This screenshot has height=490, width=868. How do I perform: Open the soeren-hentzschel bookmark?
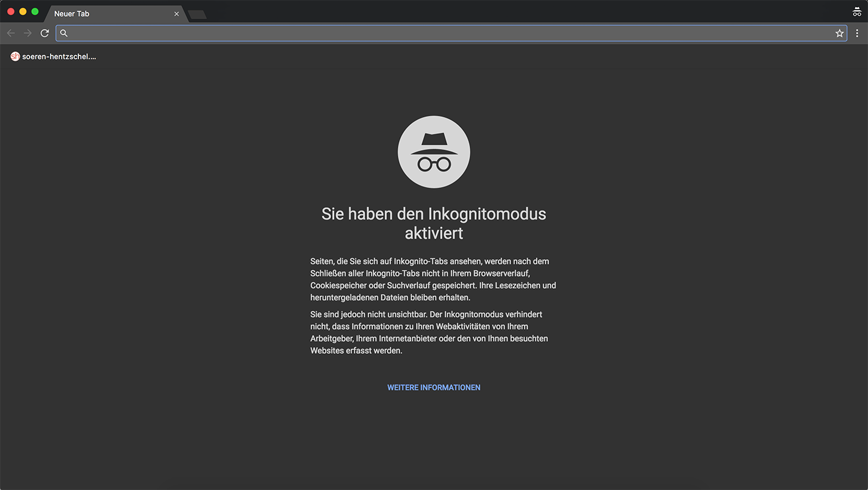[54, 57]
